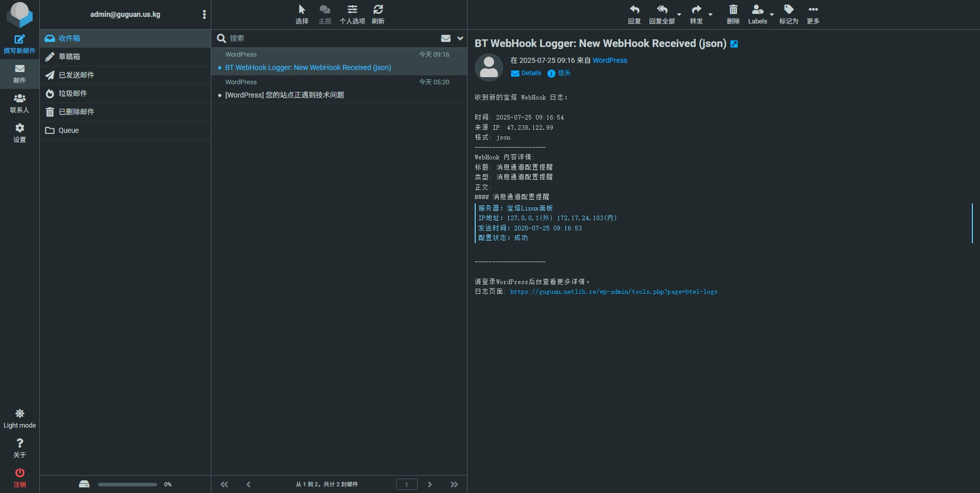Image resolution: width=980 pixels, height=493 pixels.
Task: Go to previous page of messages
Action: 249,484
